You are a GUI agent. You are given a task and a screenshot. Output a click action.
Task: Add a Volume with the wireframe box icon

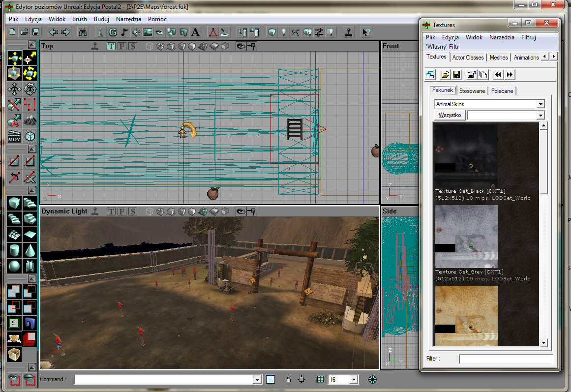click(x=14, y=354)
